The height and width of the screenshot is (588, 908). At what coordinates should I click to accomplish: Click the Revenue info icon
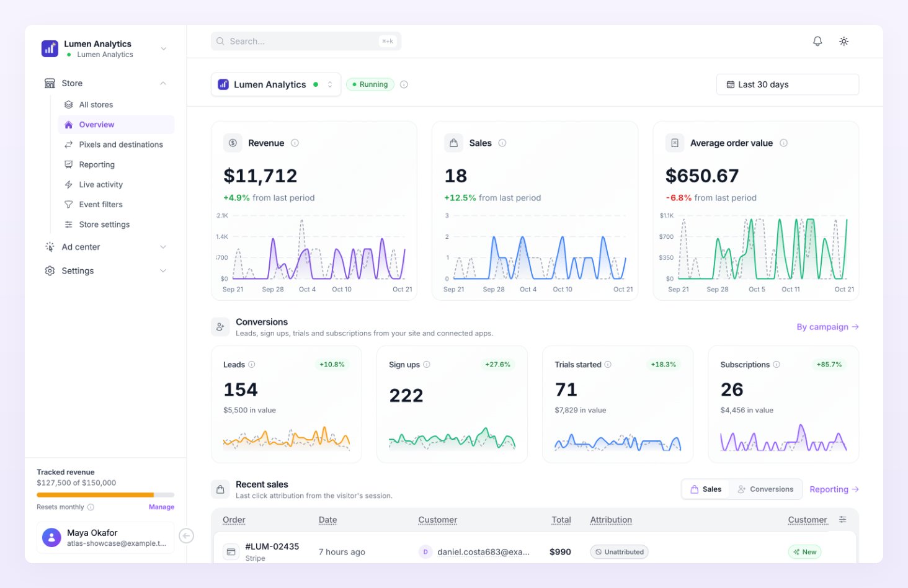pos(295,143)
